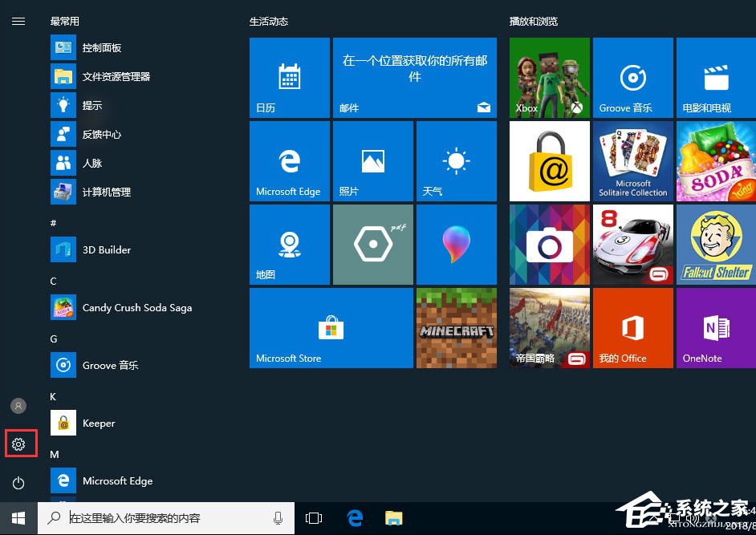Launch Microsoft Store from its tile

coord(331,327)
